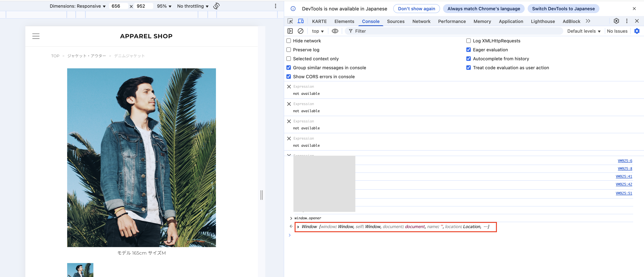Click the main denim jacket product image
644x277 pixels.
pos(141,158)
